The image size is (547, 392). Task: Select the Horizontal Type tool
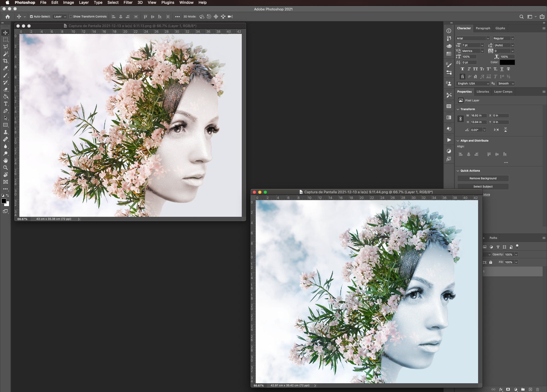pos(5,104)
